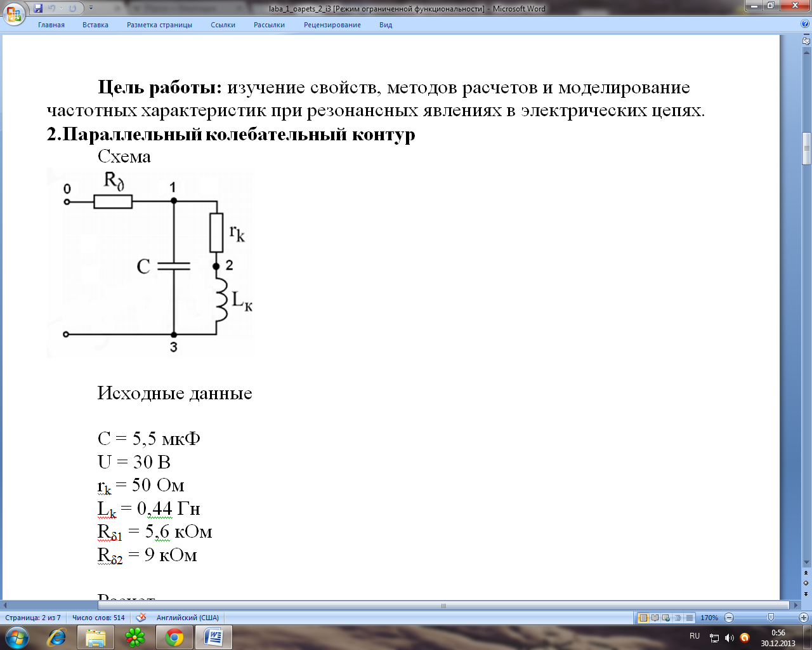
Task: Open undo history dropdown arrow
Action: pos(60,8)
